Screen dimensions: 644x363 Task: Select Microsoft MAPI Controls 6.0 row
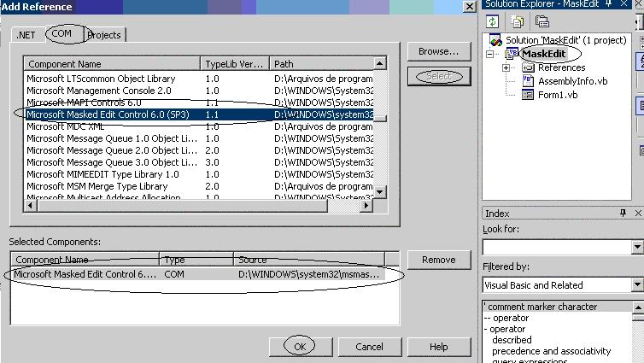coord(199,102)
